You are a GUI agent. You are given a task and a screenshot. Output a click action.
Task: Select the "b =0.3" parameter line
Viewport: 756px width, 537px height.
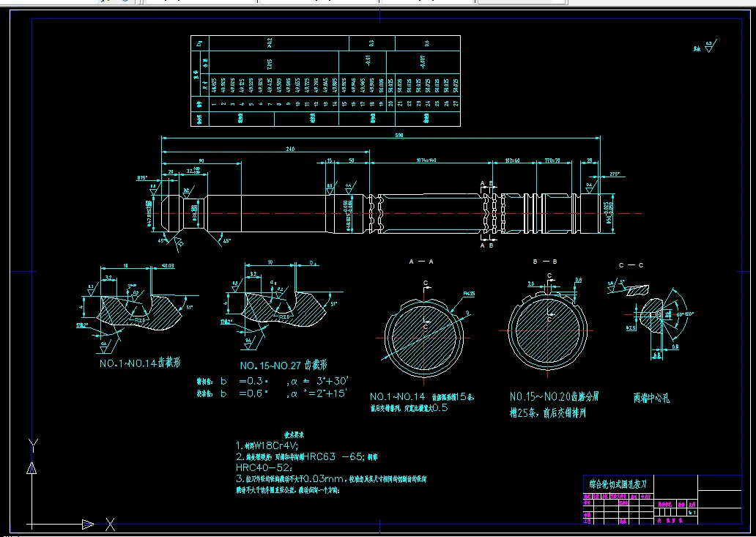click(273, 381)
